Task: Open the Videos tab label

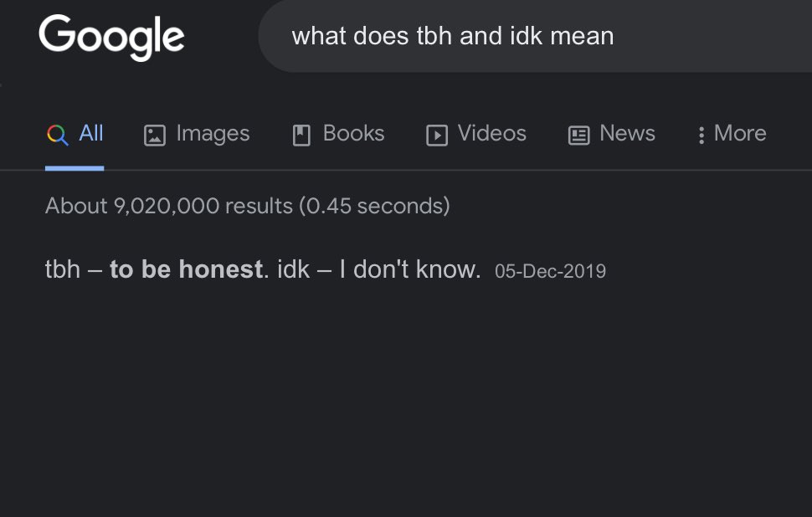Action: coord(492,134)
